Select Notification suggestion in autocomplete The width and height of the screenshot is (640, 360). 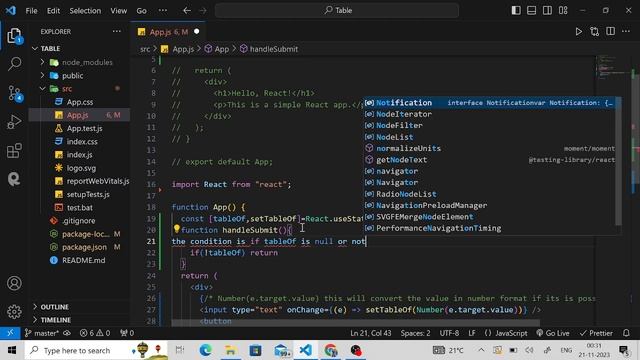[490, 103]
